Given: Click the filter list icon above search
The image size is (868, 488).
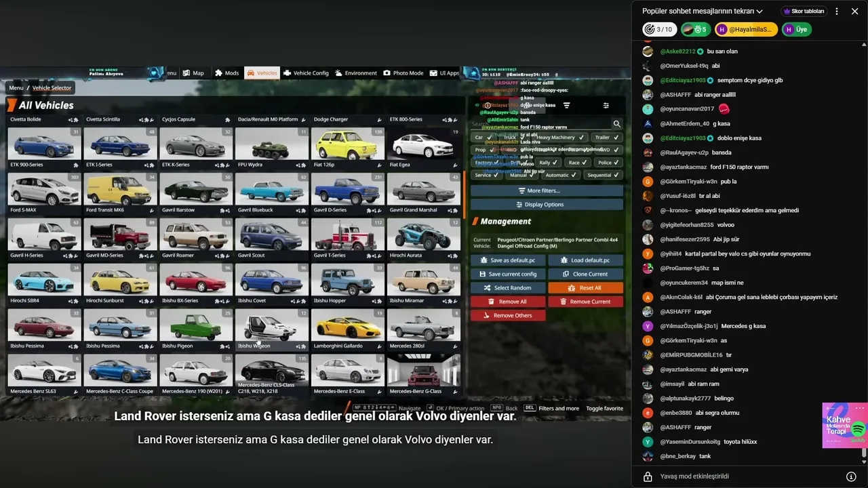Looking at the screenshot, I should click(566, 106).
